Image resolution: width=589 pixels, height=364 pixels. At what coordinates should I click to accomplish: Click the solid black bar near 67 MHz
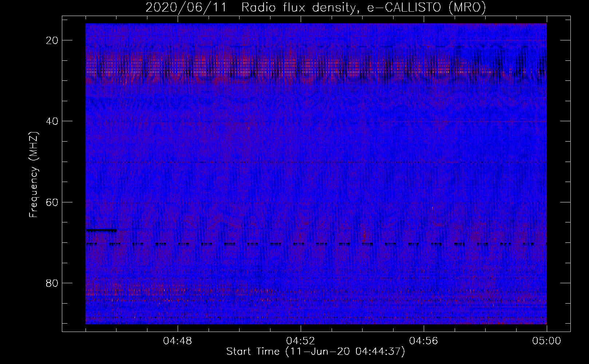click(x=102, y=230)
